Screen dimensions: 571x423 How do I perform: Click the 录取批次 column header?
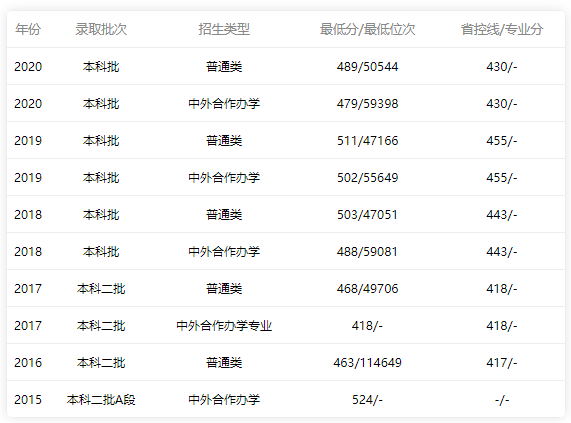(x=101, y=29)
